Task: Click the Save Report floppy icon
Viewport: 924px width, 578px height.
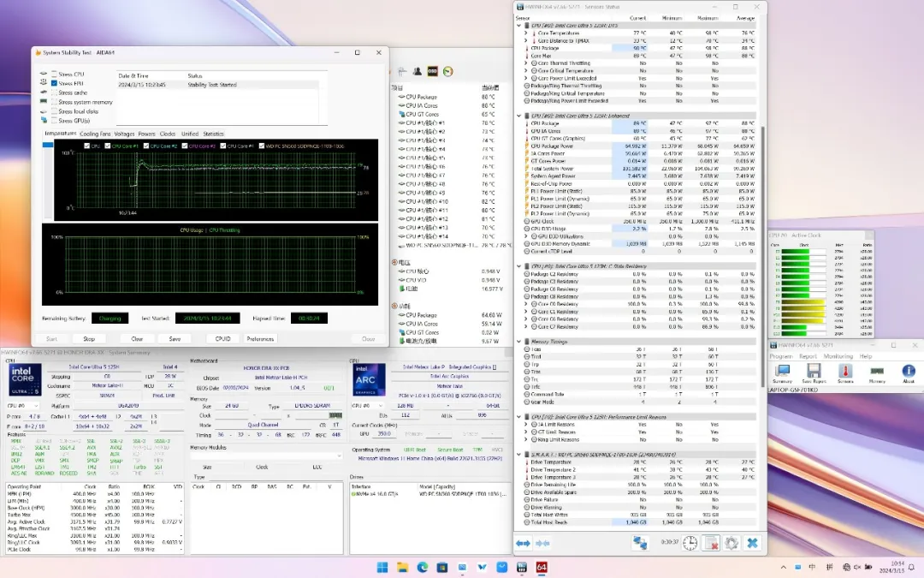Action: click(x=814, y=372)
